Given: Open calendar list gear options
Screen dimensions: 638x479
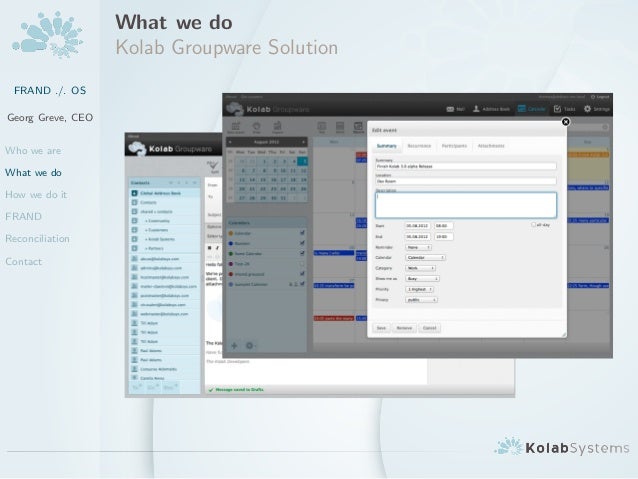Looking at the screenshot, I should click(249, 346).
